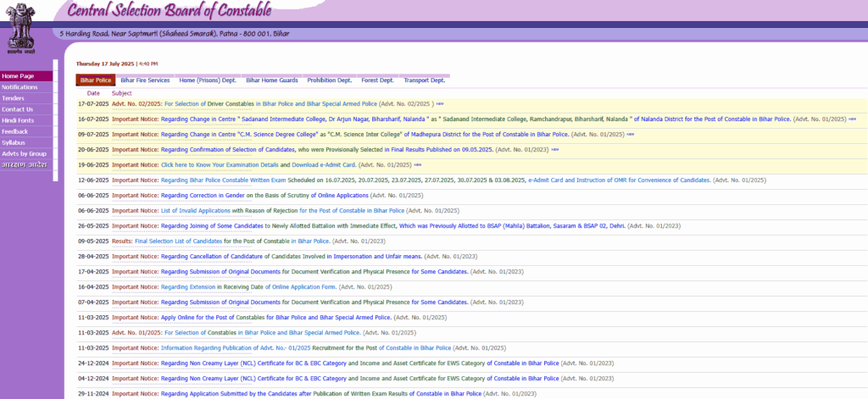This screenshot has width=868, height=399.
Task: Click the new badge on Driver Constables row
Action: 440,104
